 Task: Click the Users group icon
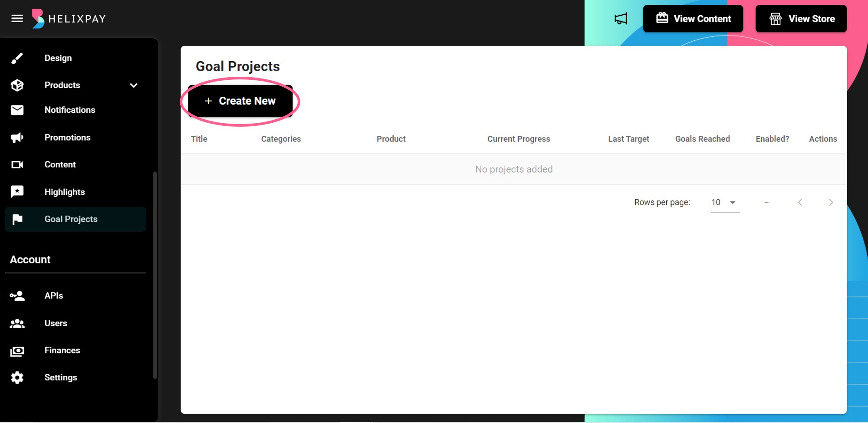click(x=17, y=323)
